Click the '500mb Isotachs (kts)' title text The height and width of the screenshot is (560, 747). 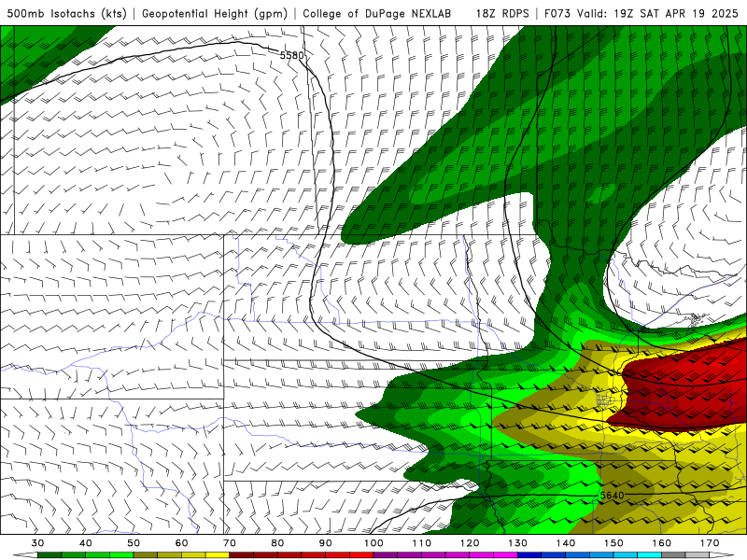pyautogui.click(x=66, y=13)
